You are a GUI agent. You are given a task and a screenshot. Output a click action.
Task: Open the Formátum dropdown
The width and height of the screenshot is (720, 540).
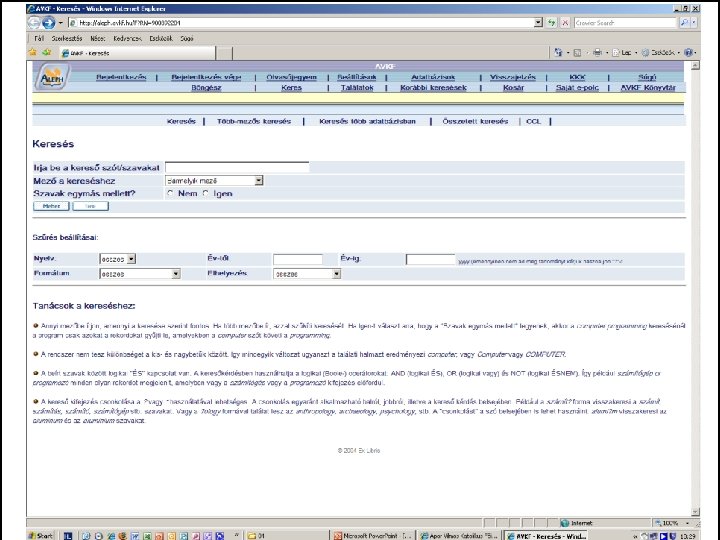point(140,274)
